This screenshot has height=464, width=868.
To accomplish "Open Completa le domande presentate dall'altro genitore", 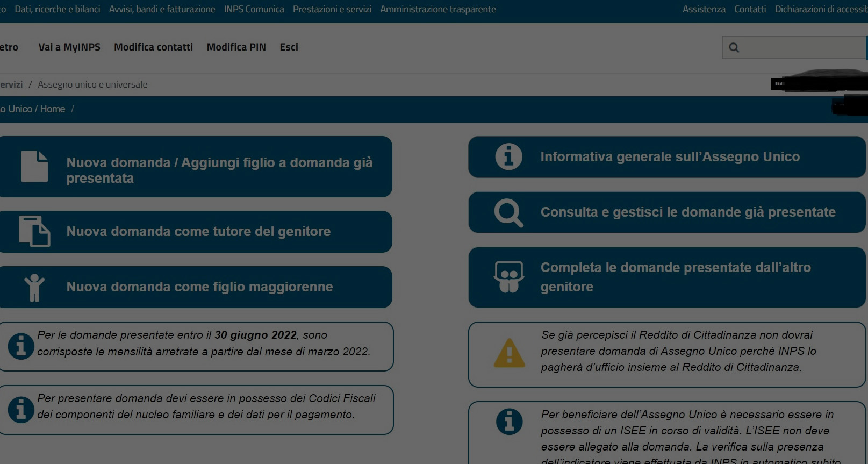I will coord(667,277).
